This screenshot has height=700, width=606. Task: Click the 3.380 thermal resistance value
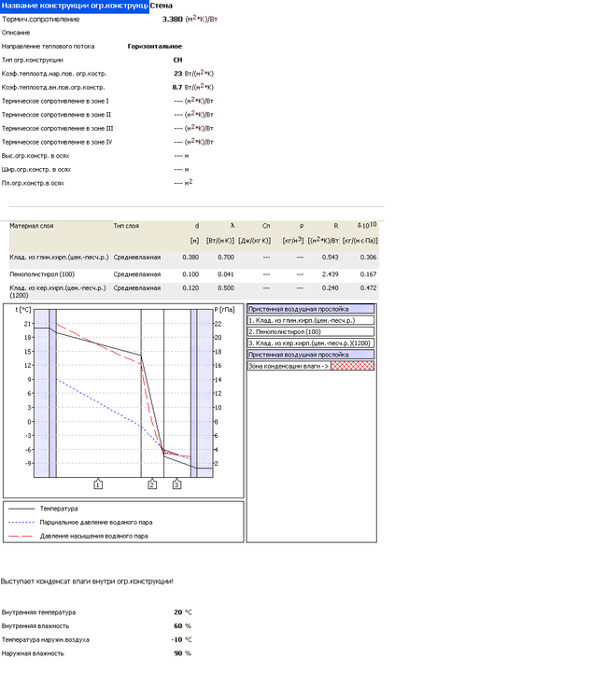click(173, 20)
